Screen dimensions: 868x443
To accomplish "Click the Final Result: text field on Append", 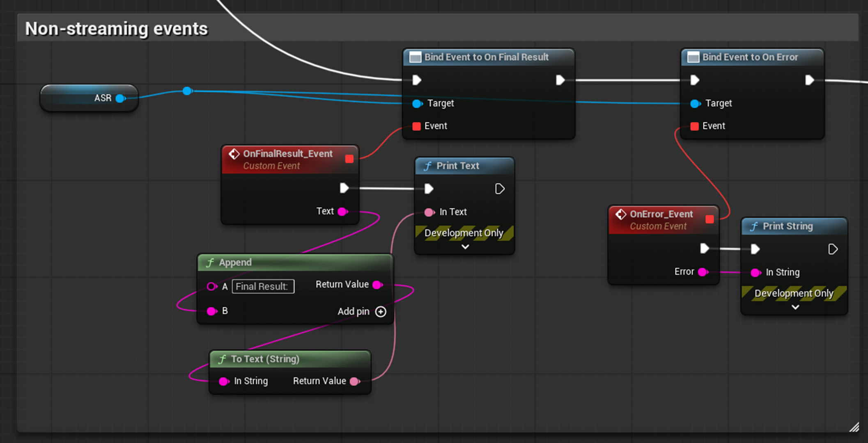I will pos(263,286).
